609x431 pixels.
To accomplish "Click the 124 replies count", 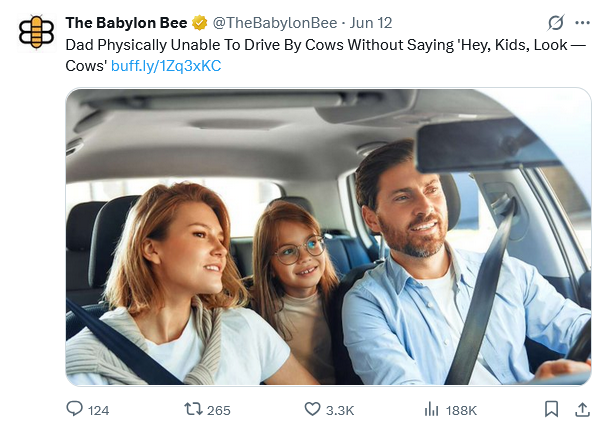I will click(99, 410).
